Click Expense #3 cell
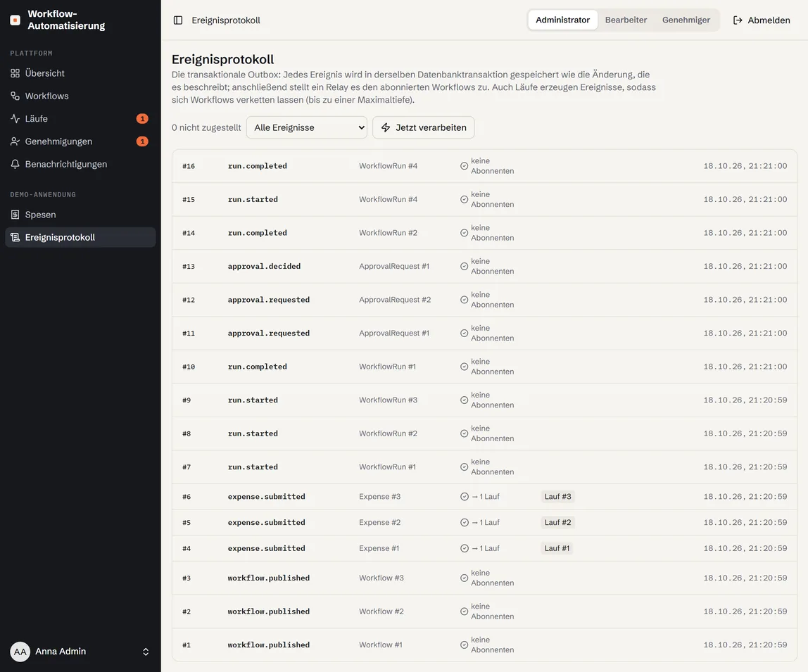 click(380, 496)
